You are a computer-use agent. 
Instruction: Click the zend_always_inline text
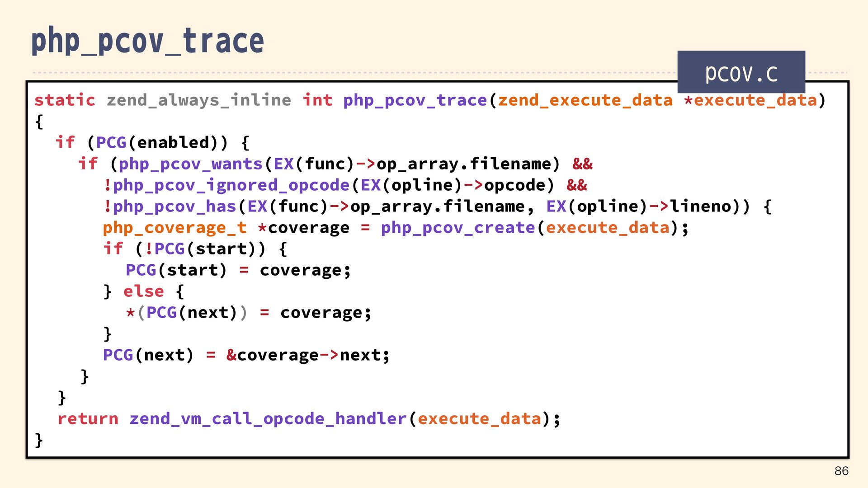pos(199,100)
